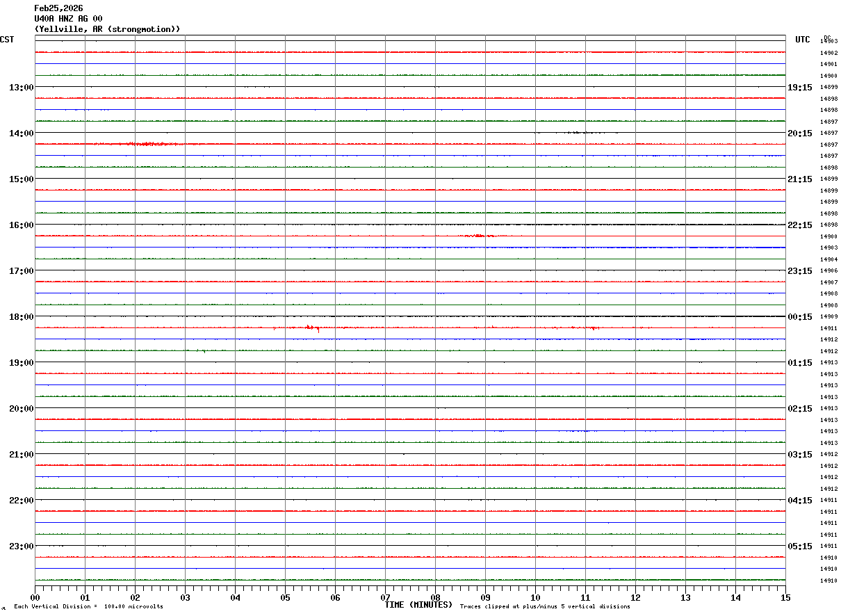Click the red signal burst after 16:00 CST
Image resolution: width=841 pixels, height=616 pixels.
pyautogui.click(x=480, y=236)
